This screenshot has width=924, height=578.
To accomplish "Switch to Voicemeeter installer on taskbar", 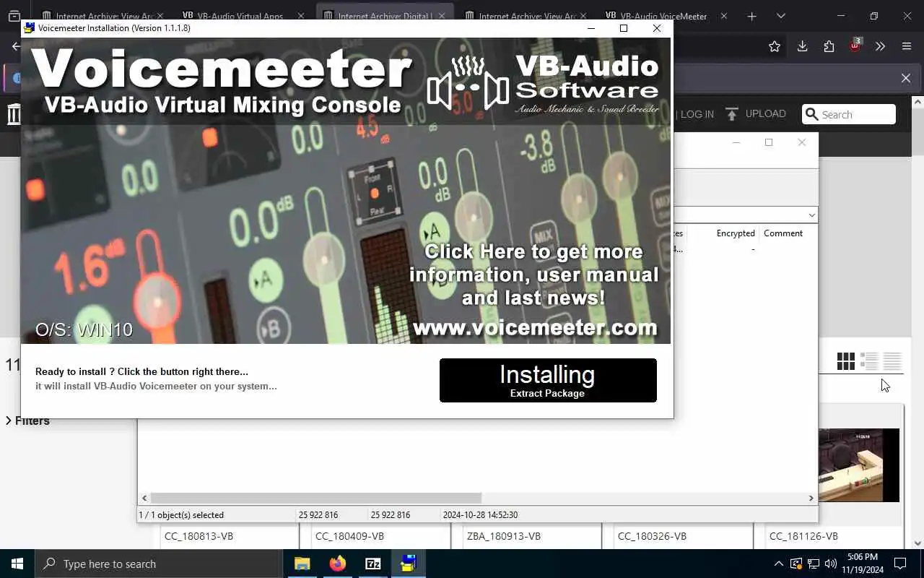I will point(409,564).
